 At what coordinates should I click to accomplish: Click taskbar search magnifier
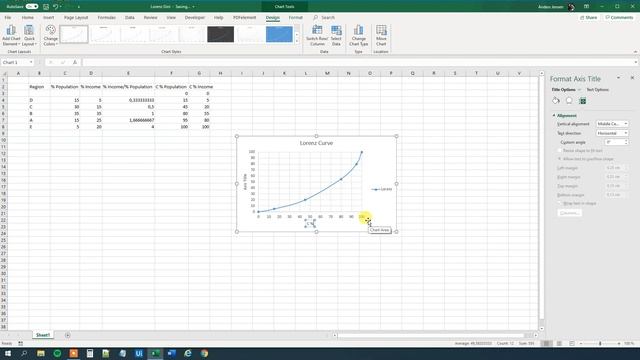24,353
